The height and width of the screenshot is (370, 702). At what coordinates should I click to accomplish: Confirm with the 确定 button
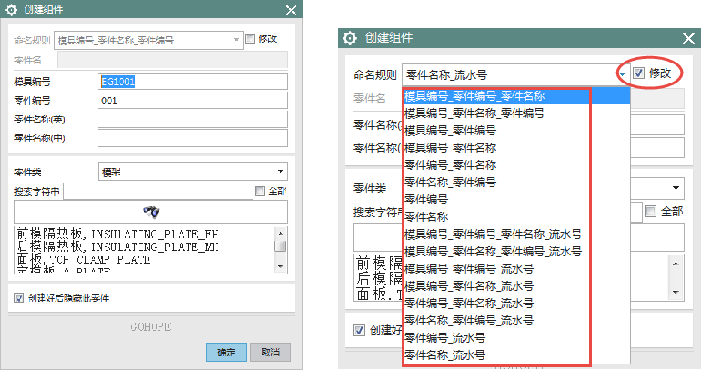(x=226, y=352)
